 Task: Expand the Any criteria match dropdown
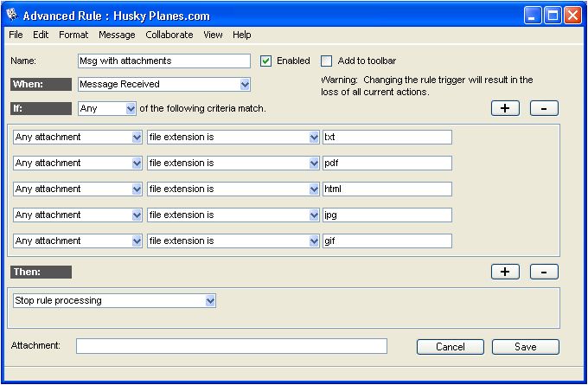tap(131, 109)
